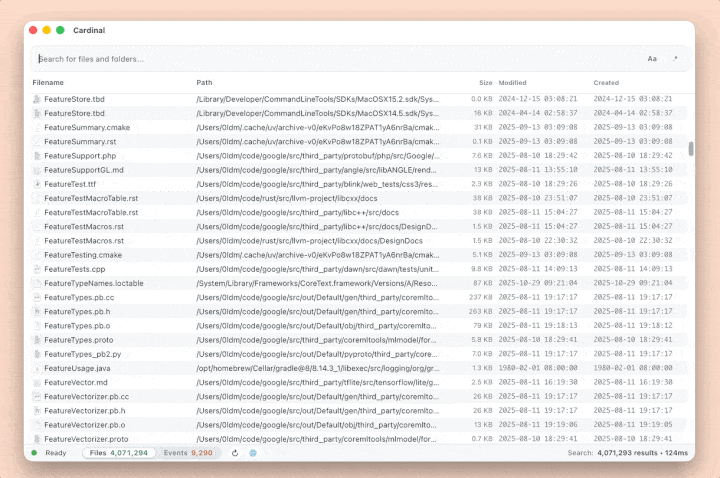Toggle regex search mode button
720x478 pixels.
point(675,59)
